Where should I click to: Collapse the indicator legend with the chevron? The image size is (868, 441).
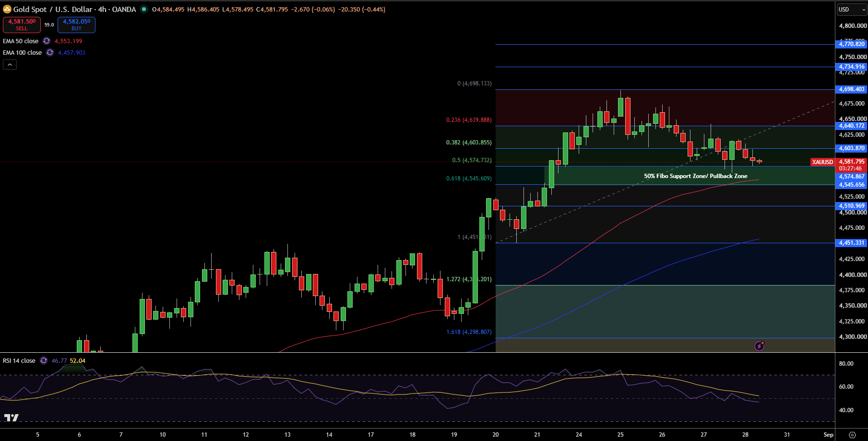10,64
